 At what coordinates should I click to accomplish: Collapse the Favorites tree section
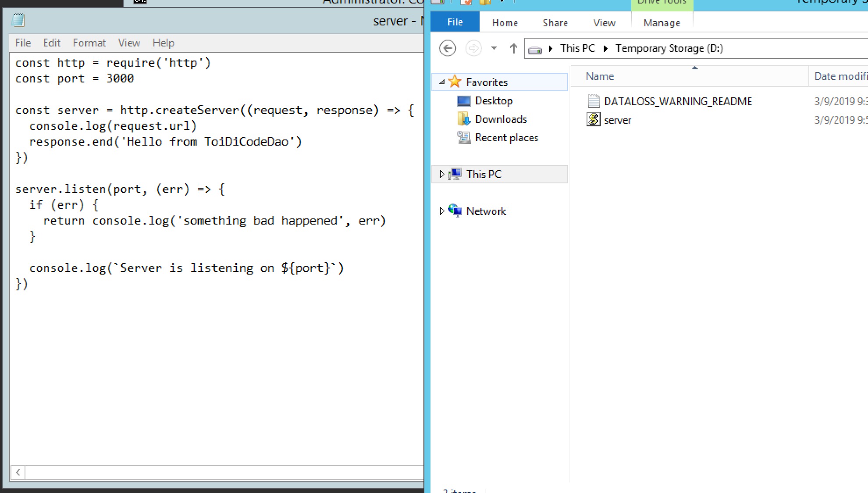(442, 82)
